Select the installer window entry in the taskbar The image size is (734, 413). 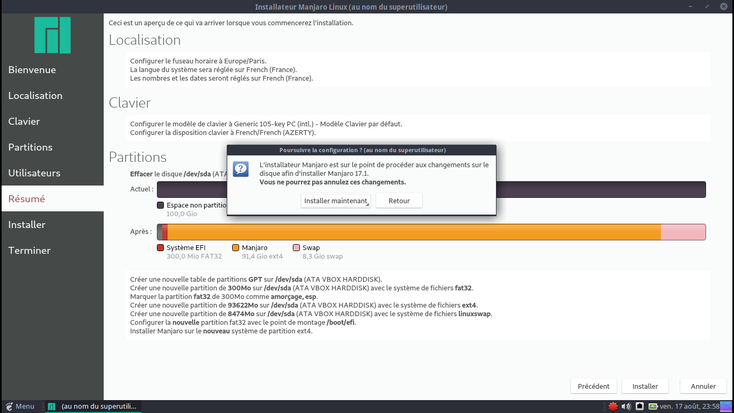coord(93,406)
